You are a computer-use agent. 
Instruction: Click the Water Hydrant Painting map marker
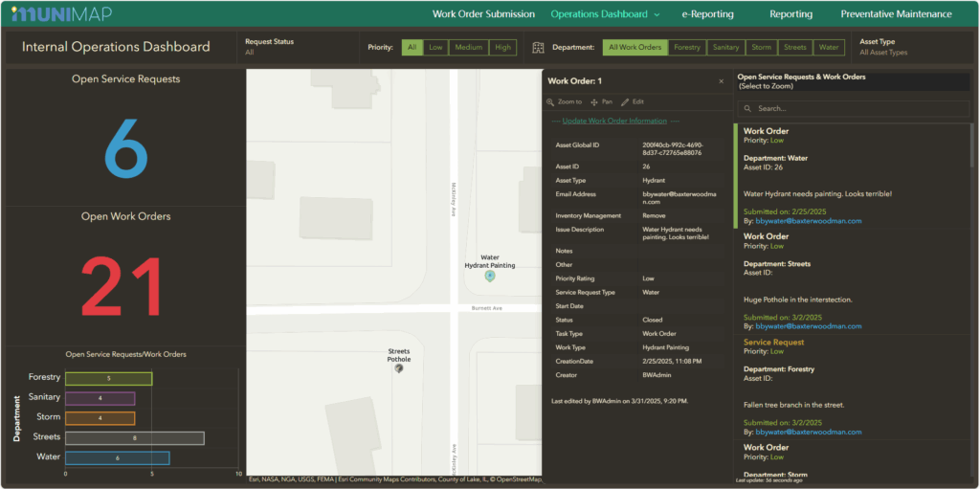tap(490, 276)
